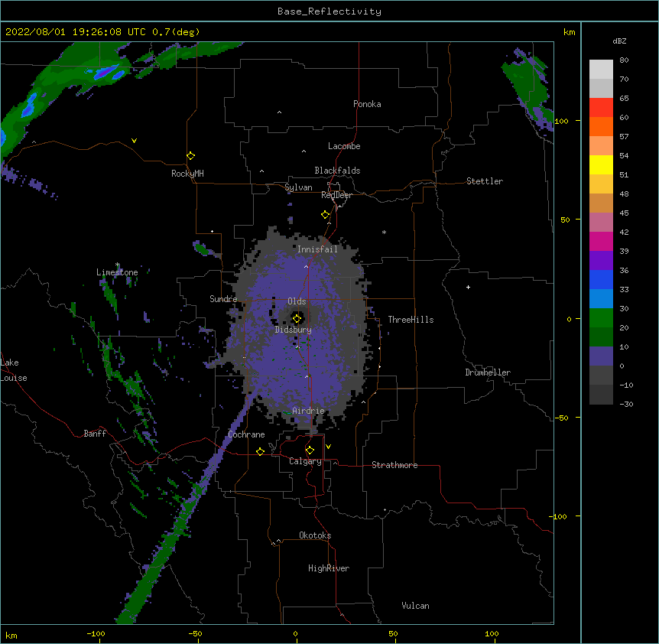Screen dimensions: 659x644
Task: Click the white asterisk marker east of Innisfail
Action: (x=384, y=232)
